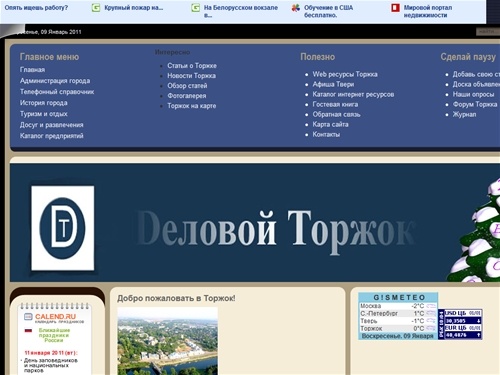Go to 'Главная' in the main menu
This screenshot has height=375, width=500.
point(32,70)
